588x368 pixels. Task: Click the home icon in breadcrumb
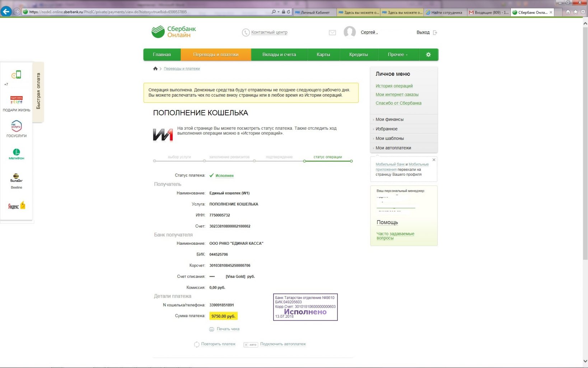pos(155,69)
